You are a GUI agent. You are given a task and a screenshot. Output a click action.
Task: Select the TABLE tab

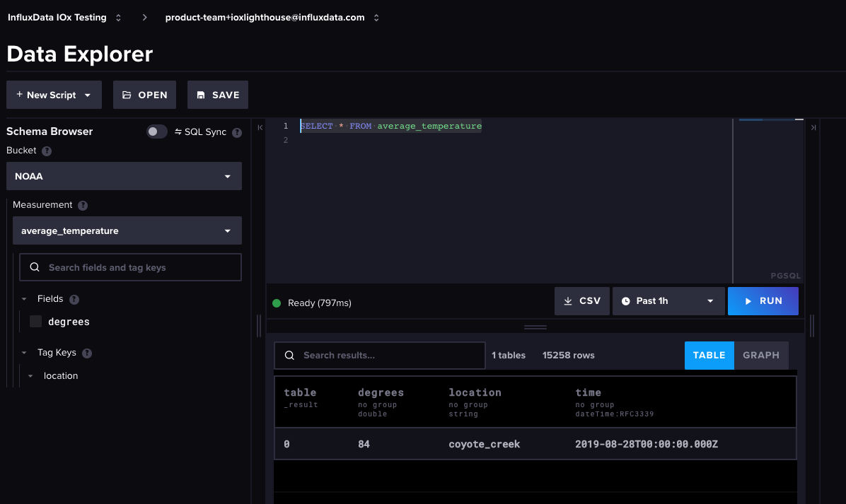click(x=709, y=355)
